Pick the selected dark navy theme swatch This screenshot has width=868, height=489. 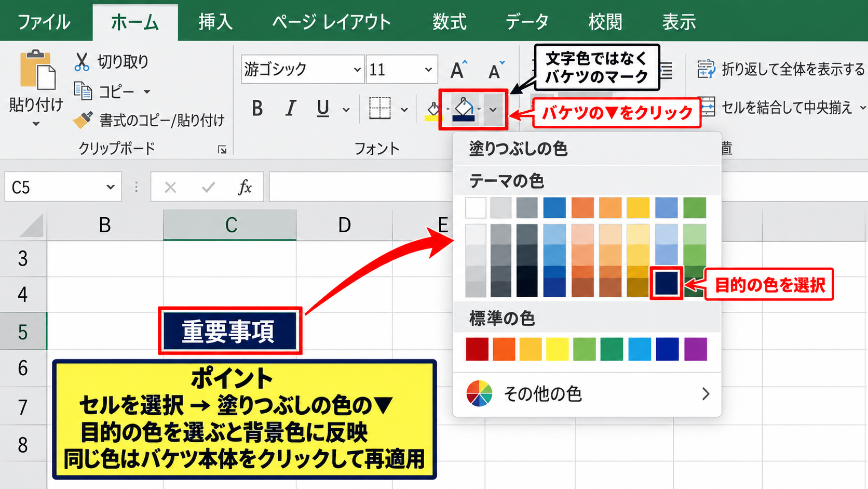tap(667, 283)
